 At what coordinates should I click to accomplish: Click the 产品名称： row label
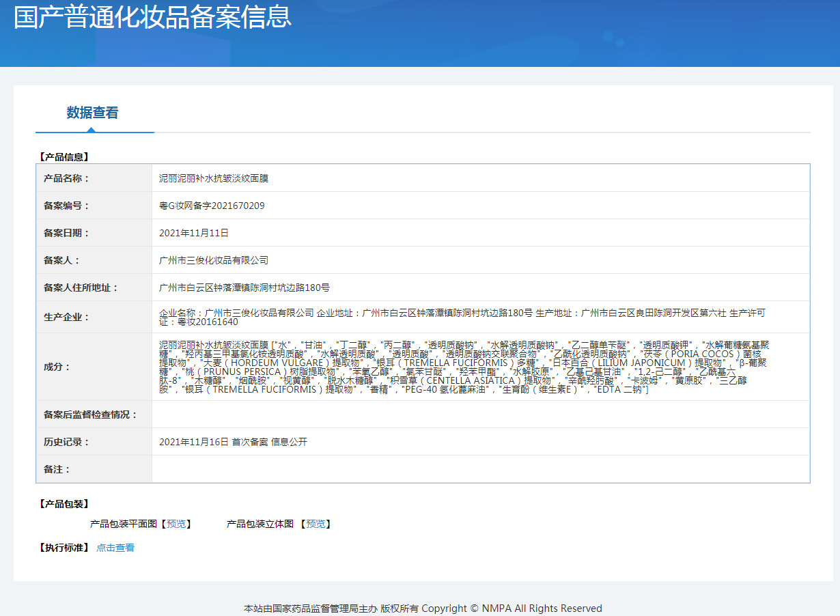[x=66, y=178]
